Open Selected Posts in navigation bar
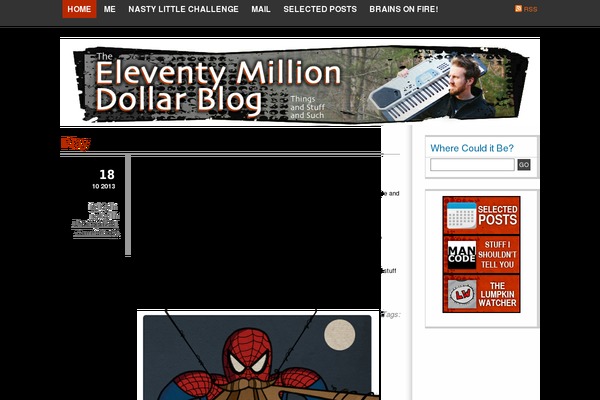Viewport: 600px width, 400px height. (320, 9)
